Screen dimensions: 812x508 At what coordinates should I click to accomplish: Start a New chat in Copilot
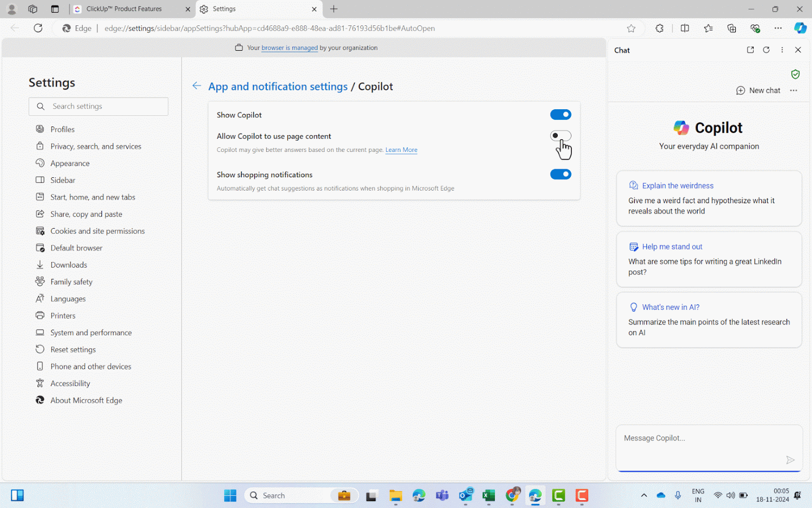point(758,90)
